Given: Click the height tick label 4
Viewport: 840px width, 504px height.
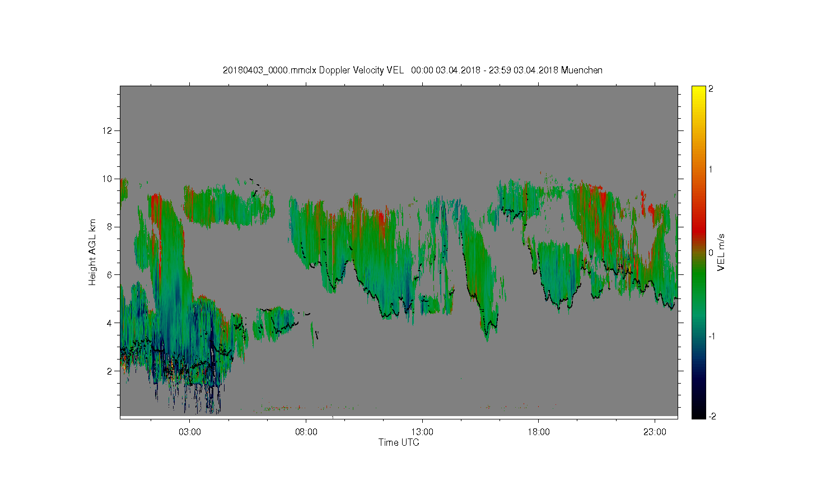Looking at the screenshot, I should (x=110, y=323).
